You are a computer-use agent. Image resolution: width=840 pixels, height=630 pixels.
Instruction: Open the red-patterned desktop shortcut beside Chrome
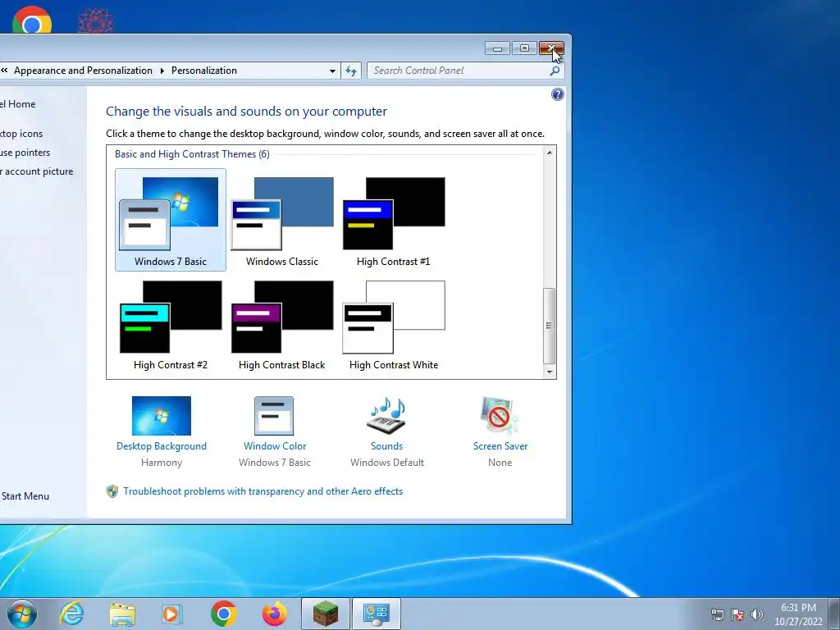(96, 21)
